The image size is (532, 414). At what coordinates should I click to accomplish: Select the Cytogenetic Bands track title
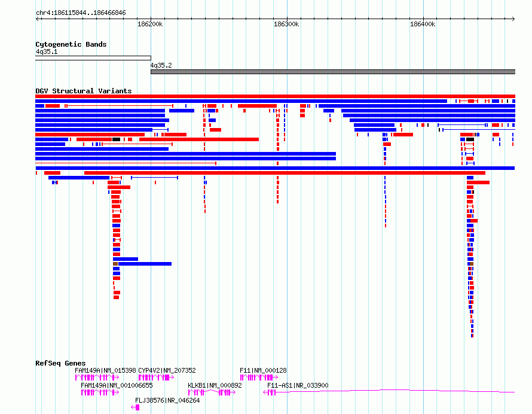point(71,44)
